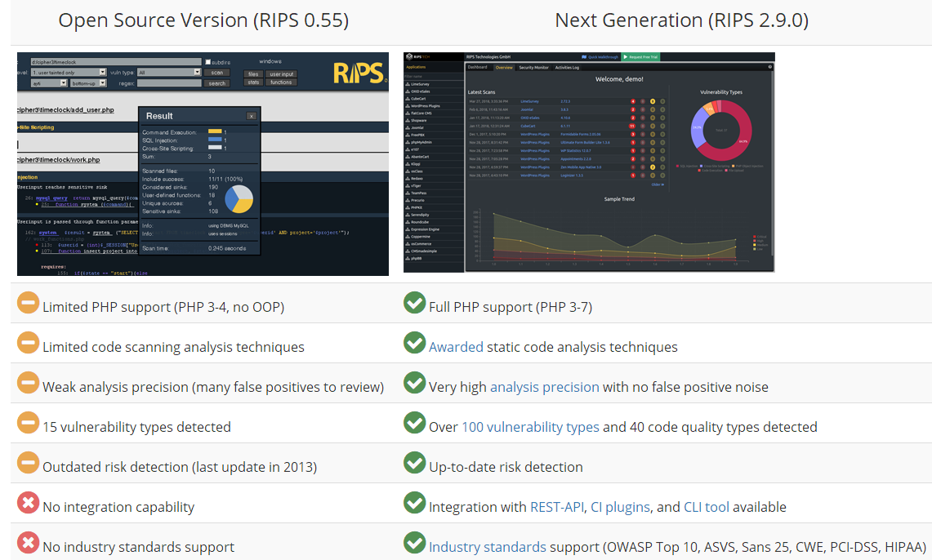Click the green check next to Awarded static analysis
Viewport: 932px width, 560px height.
414,343
